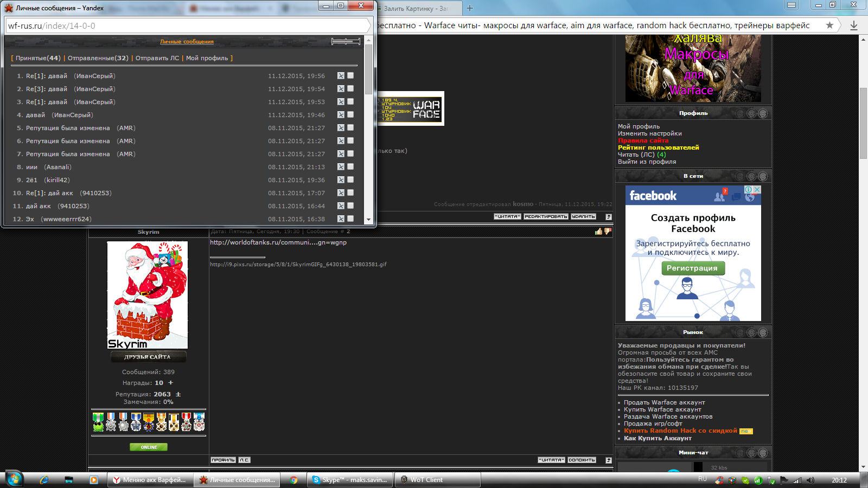Open 'Рейтинг пользователей' link
Viewport: 868px width, 488px height.
tap(659, 147)
